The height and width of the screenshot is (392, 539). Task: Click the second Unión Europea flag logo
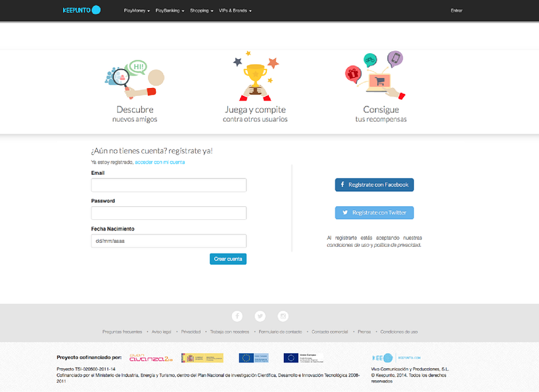pos(304,358)
